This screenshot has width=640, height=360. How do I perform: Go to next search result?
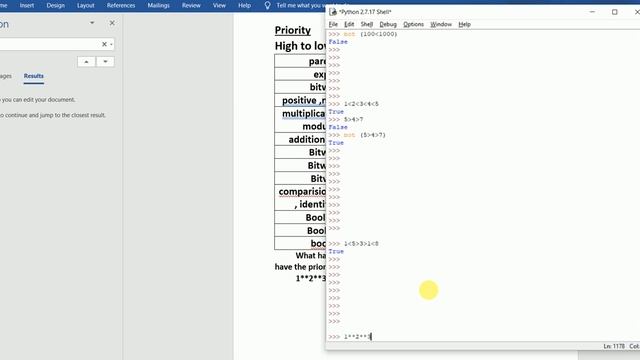click(x=105, y=62)
